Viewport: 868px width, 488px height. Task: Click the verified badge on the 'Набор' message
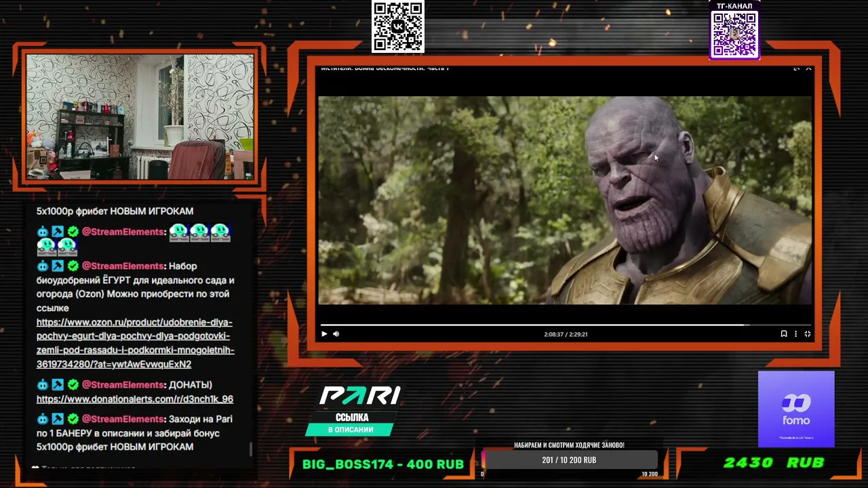73,266
